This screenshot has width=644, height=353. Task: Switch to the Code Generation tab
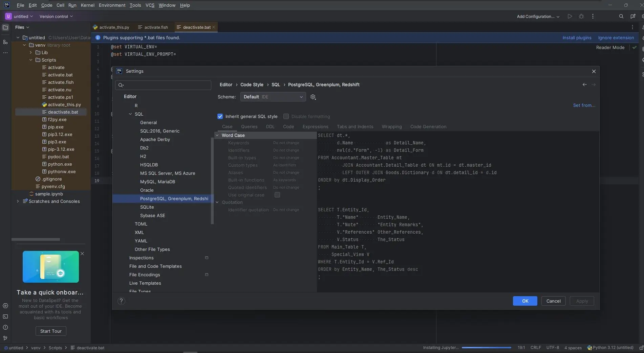(428, 127)
